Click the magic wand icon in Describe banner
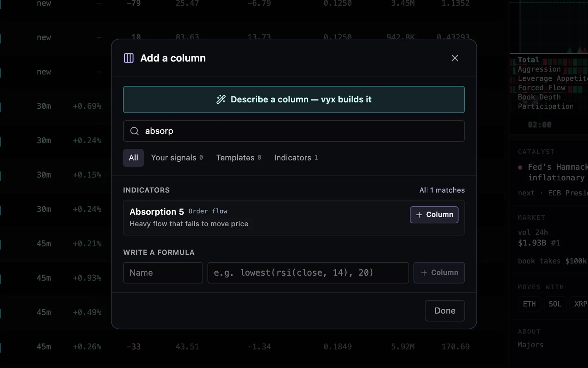 221,99
